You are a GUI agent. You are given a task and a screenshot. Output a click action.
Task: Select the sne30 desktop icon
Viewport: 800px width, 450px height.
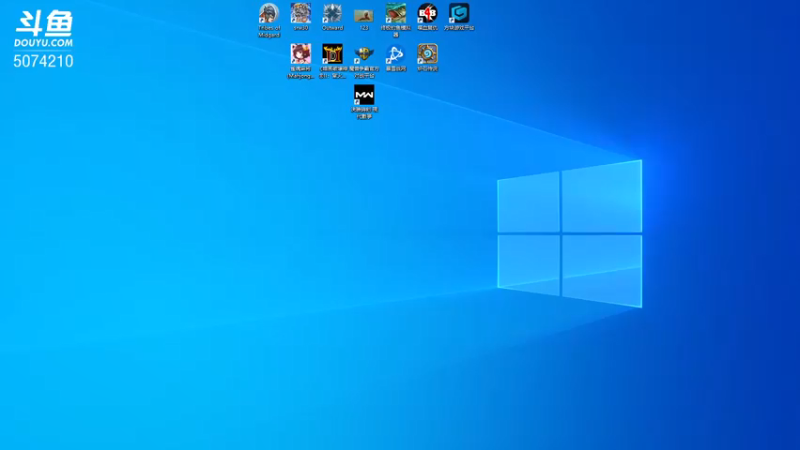pyautogui.click(x=301, y=17)
